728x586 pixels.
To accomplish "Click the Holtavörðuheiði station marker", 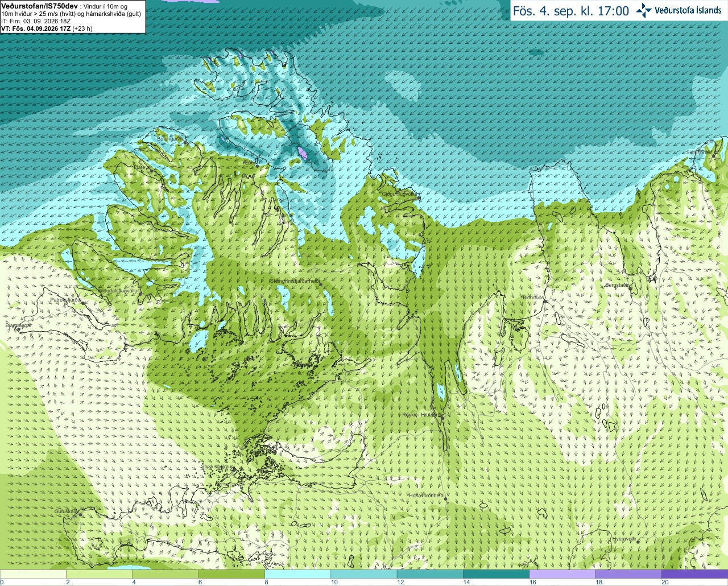I will (445, 499).
